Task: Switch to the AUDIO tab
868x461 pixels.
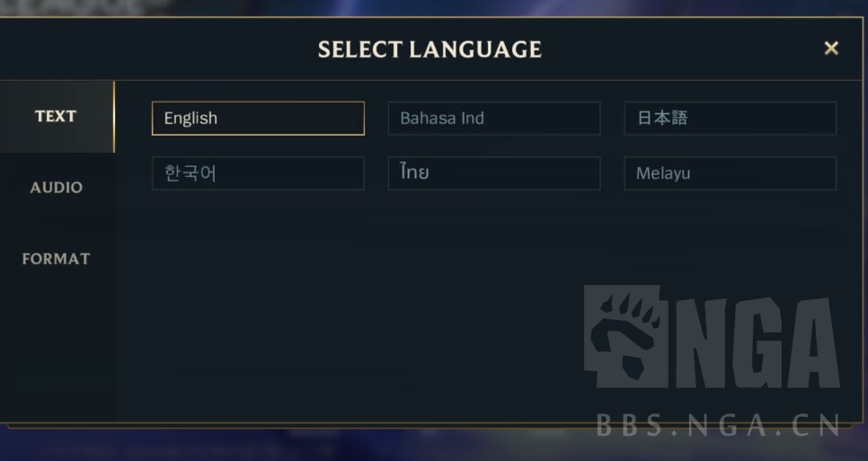Action: [57, 188]
